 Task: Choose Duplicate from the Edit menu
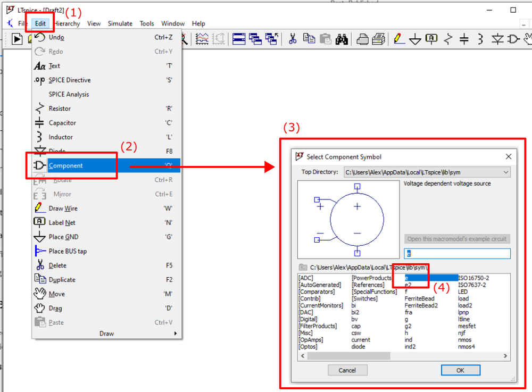106,279
